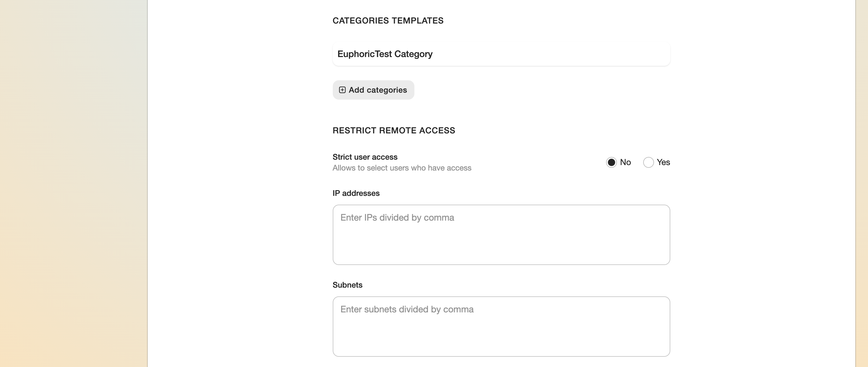Viewport: 868px width, 367px height.
Task: Click the "EuphoricTest Category" name text
Action: 385,54
